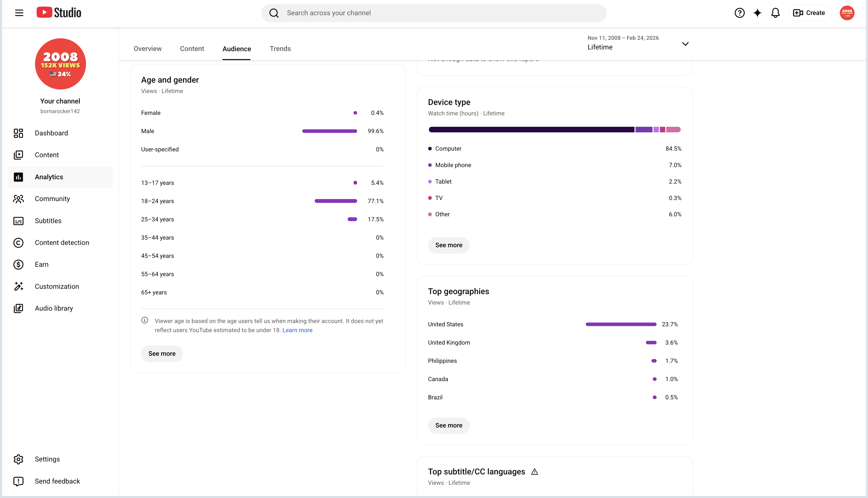This screenshot has height=498, width=868.
Task: Follow the Learn more link
Action: (297, 330)
